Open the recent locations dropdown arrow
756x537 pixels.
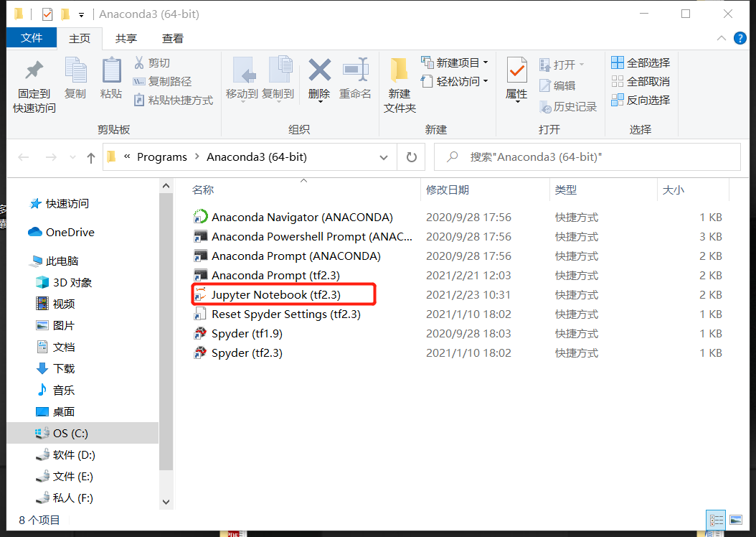point(73,157)
